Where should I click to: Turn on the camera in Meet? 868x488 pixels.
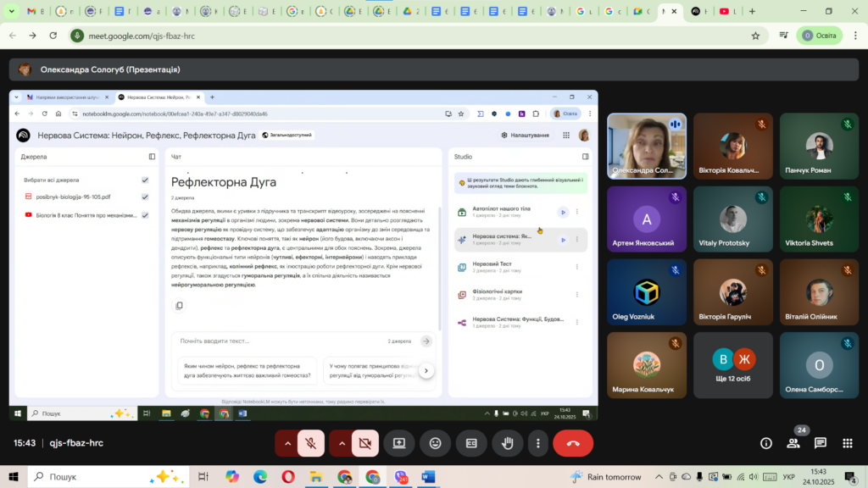[x=365, y=443]
